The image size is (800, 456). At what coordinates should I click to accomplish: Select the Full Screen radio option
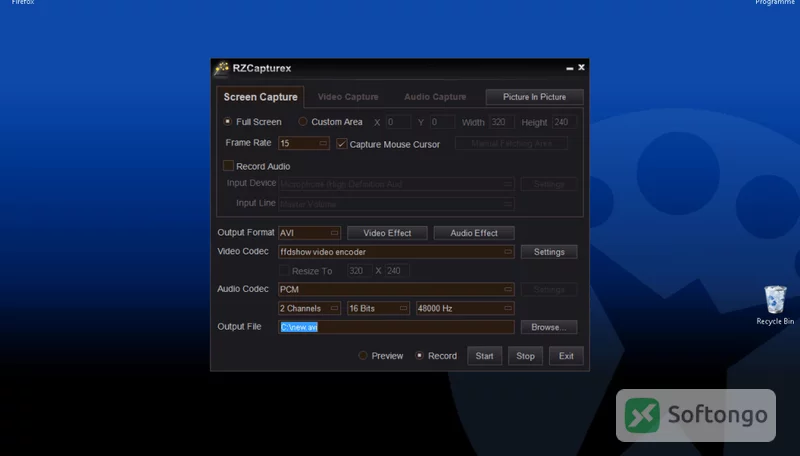[x=228, y=121]
